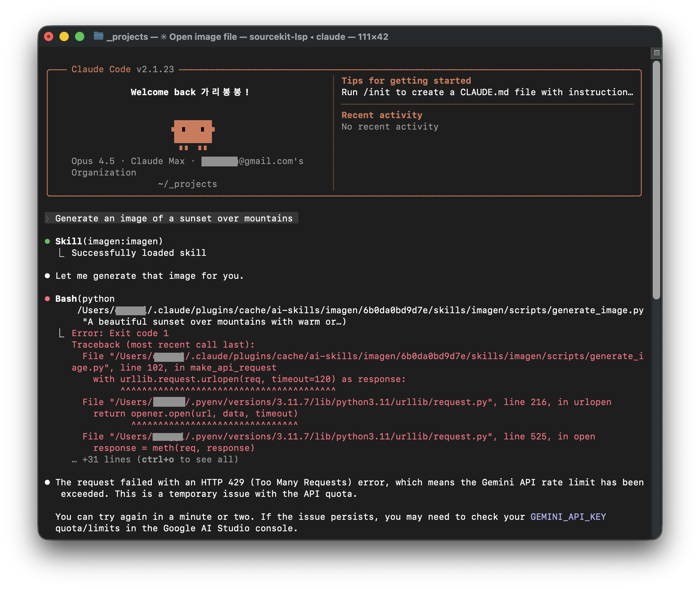This screenshot has height=590, width=700.
Task: Click the yellow minimize window button
Action: point(64,36)
